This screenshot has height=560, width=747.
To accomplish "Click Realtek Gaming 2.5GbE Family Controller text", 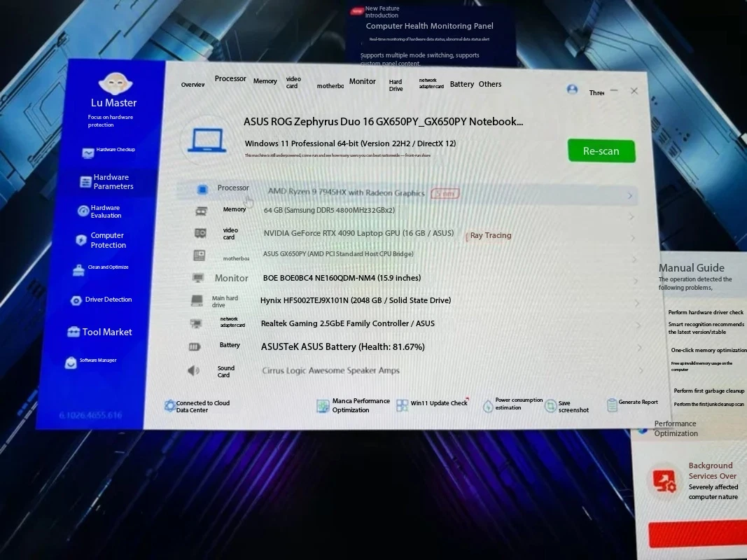I will [x=348, y=323].
